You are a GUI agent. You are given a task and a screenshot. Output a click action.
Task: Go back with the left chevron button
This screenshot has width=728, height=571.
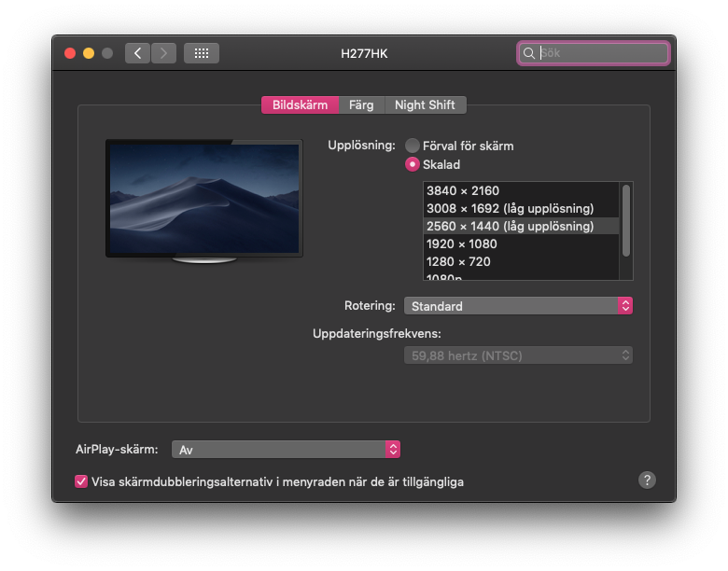point(137,53)
